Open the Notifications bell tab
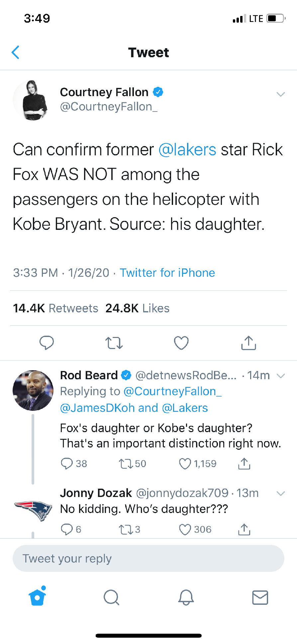The width and height of the screenshot is (297, 644). click(186, 597)
